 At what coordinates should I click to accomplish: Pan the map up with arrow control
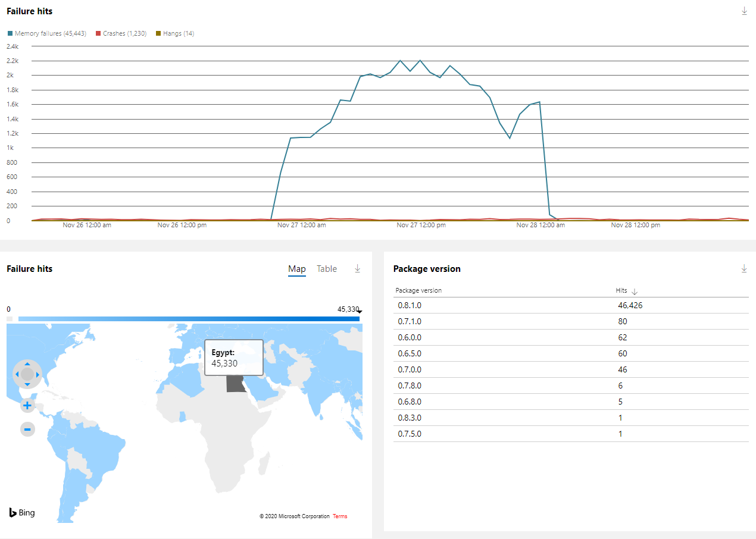point(27,363)
